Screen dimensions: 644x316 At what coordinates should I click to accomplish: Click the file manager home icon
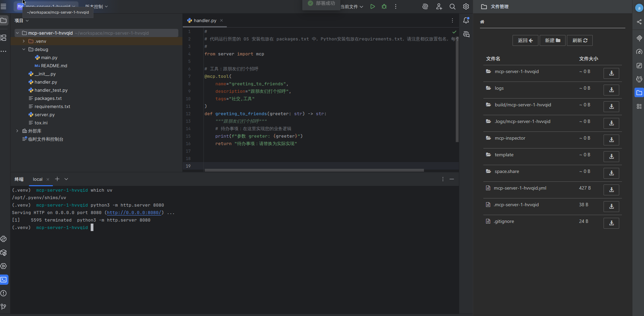pos(482,22)
